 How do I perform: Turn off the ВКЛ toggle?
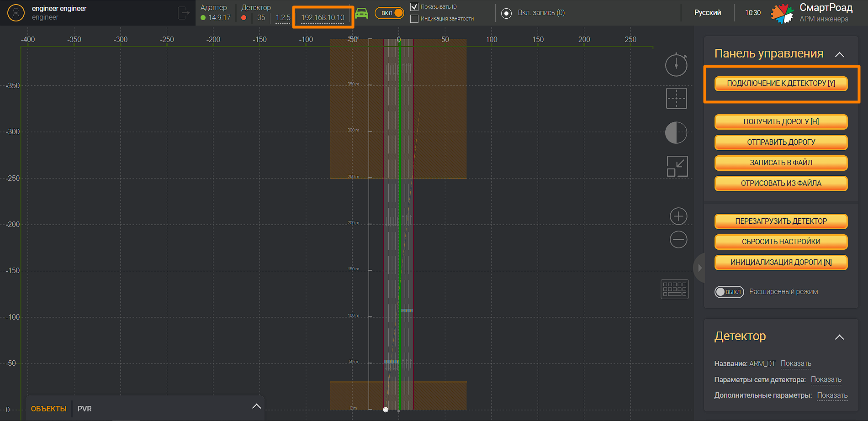[x=389, y=13]
